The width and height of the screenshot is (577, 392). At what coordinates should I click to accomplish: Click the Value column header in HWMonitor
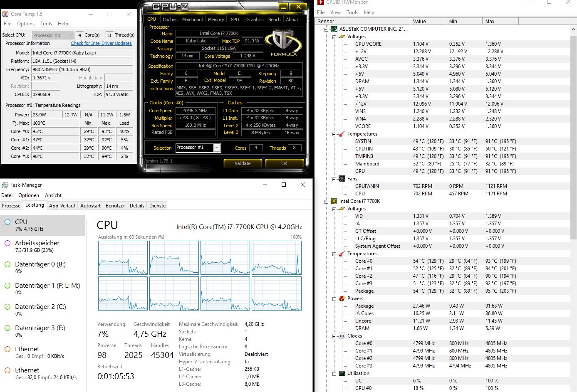click(428, 22)
